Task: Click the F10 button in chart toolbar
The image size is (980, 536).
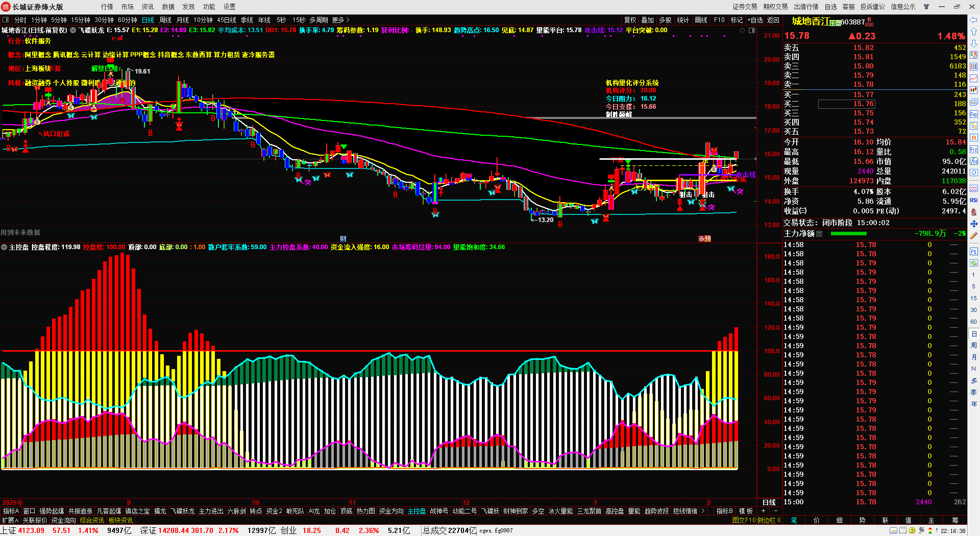Action: coord(719,20)
